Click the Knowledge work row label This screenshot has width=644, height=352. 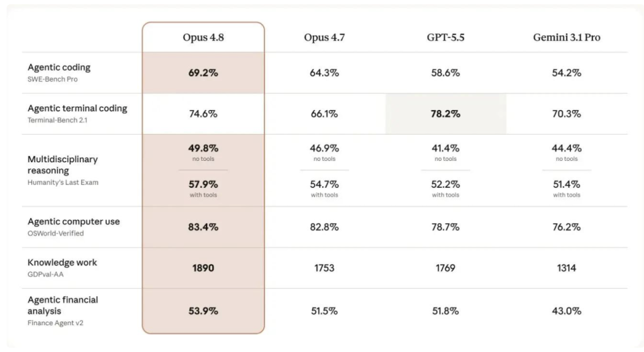62,263
